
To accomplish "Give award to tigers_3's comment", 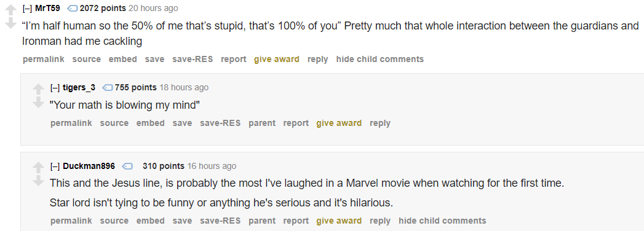I will pyautogui.click(x=339, y=123).
